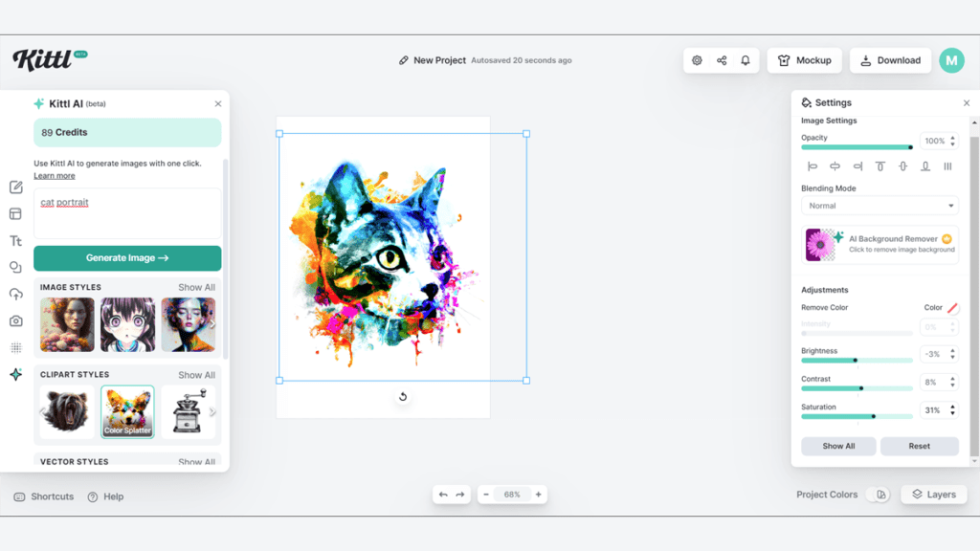Activate the AI Background Remover
Screen dimensions: 980x551
point(880,246)
